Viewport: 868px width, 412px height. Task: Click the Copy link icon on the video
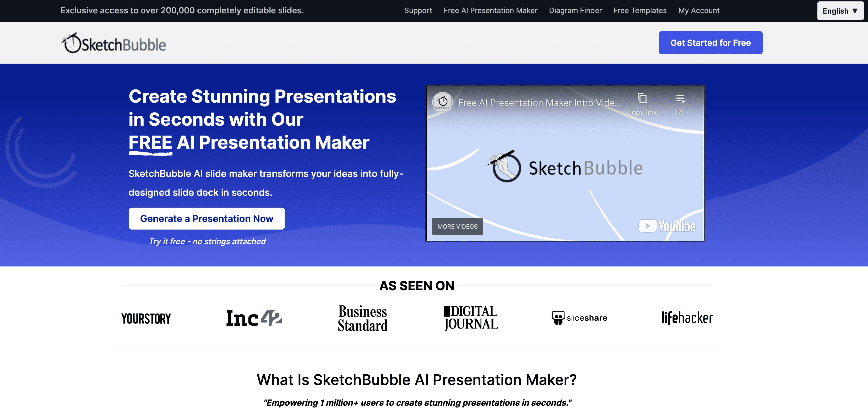[642, 99]
